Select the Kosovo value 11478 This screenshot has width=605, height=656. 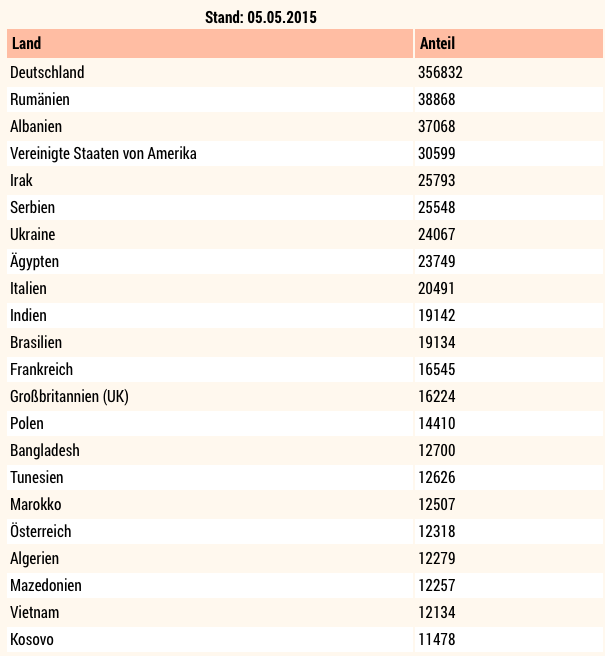coord(437,639)
